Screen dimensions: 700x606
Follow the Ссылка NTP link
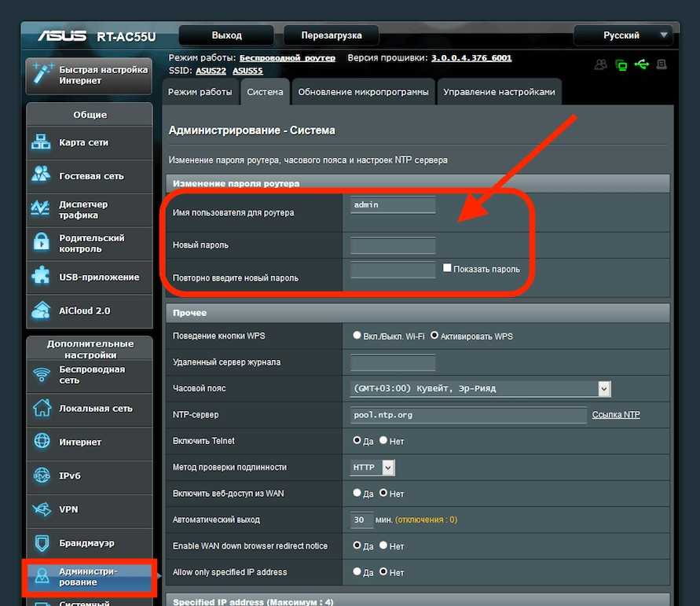click(615, 414)
